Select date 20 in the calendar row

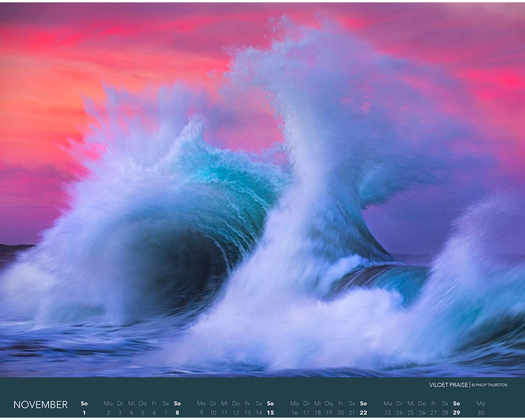341,412
